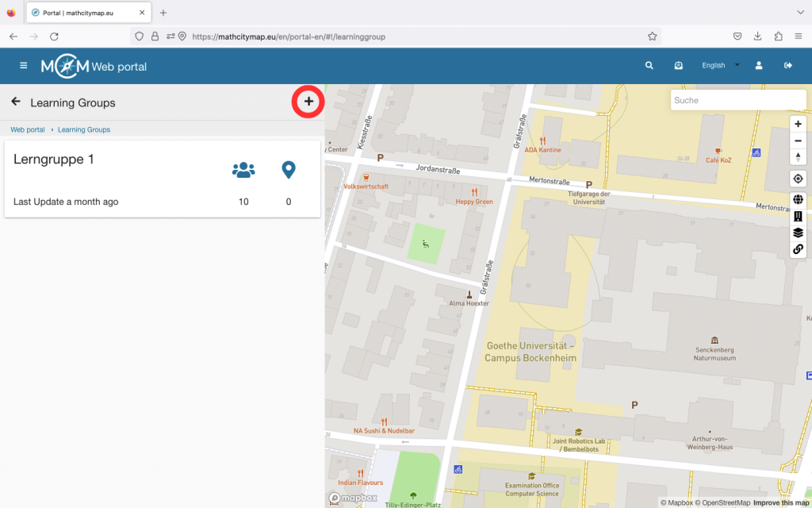812x508 pixels.
Task: Open the user profile icon
Action: click(x=759, y=66)
